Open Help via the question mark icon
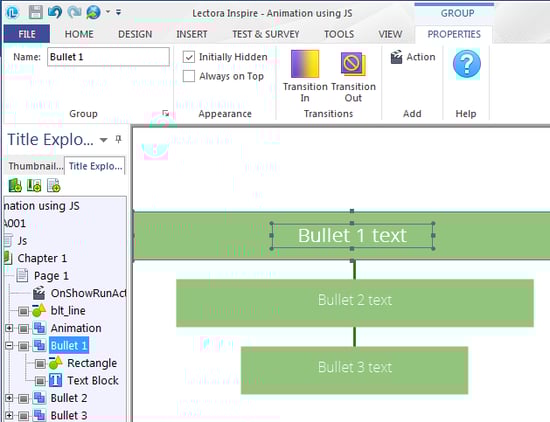This screenshot has width=550, height=422. pos(467,64)
